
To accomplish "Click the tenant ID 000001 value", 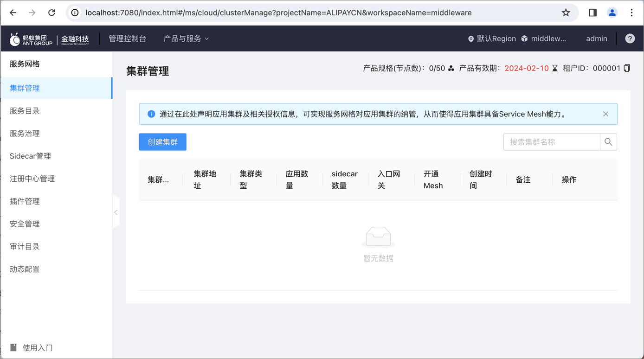I will (606, 68).
